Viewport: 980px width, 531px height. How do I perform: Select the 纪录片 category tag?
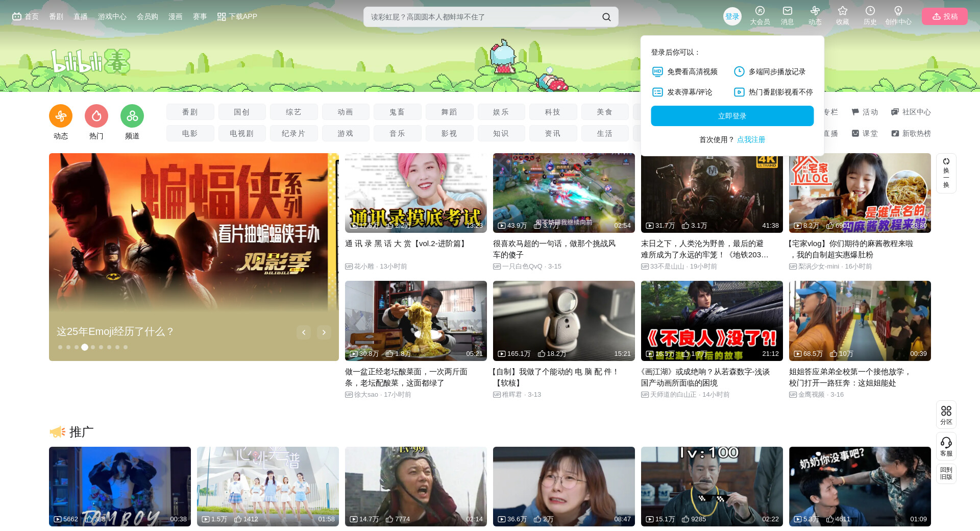293,133
